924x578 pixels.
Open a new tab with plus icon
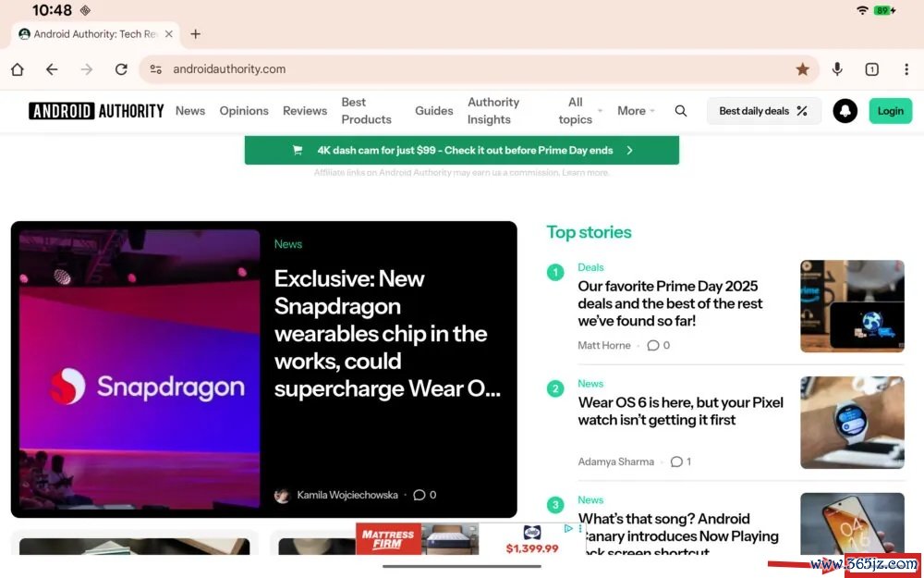[196, 34]
